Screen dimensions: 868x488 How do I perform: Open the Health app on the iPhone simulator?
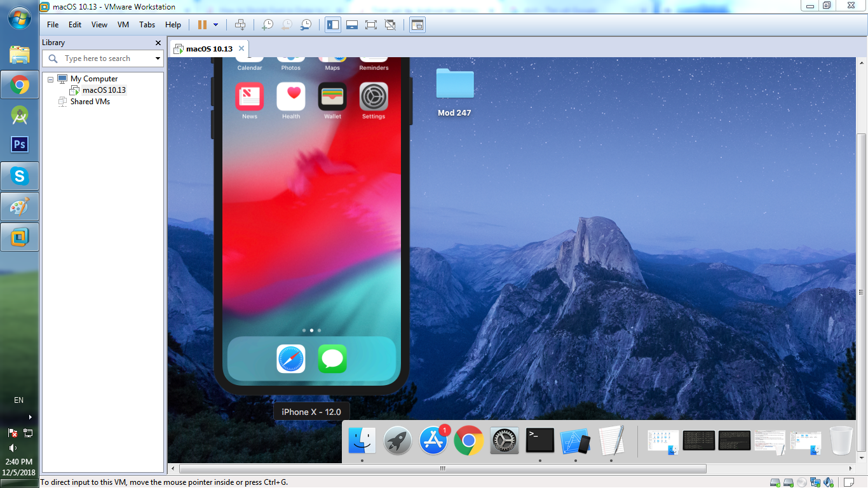point(291,97)
